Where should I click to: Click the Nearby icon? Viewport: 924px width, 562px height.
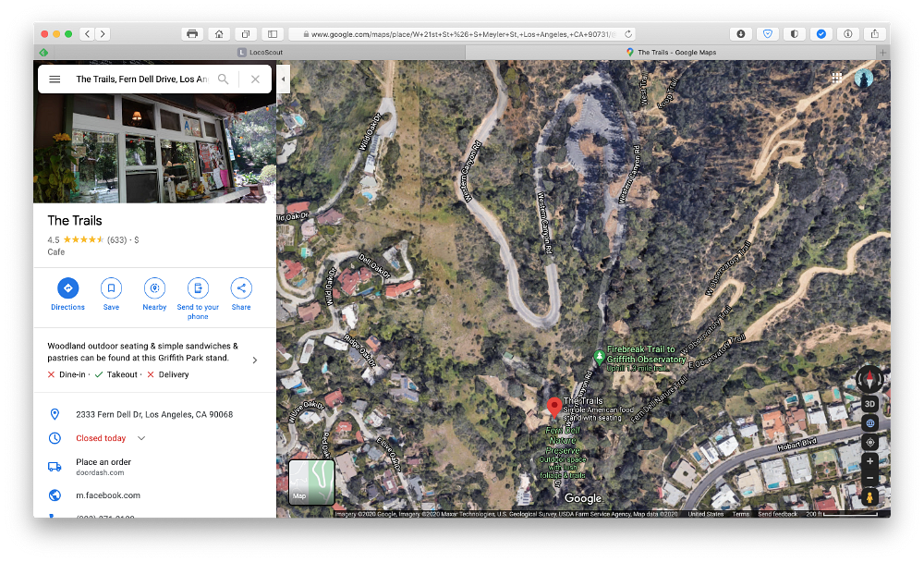coord(154,288)
